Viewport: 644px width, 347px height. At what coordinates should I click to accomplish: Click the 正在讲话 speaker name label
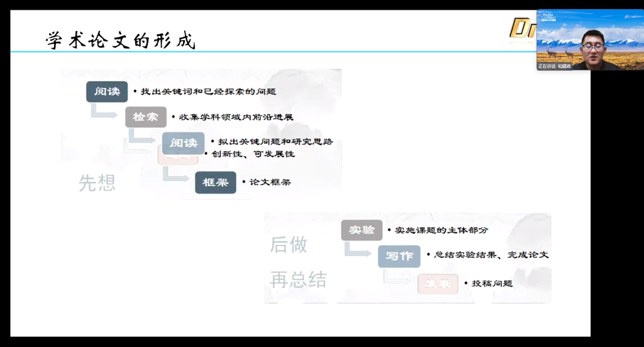tap(555, 66)
